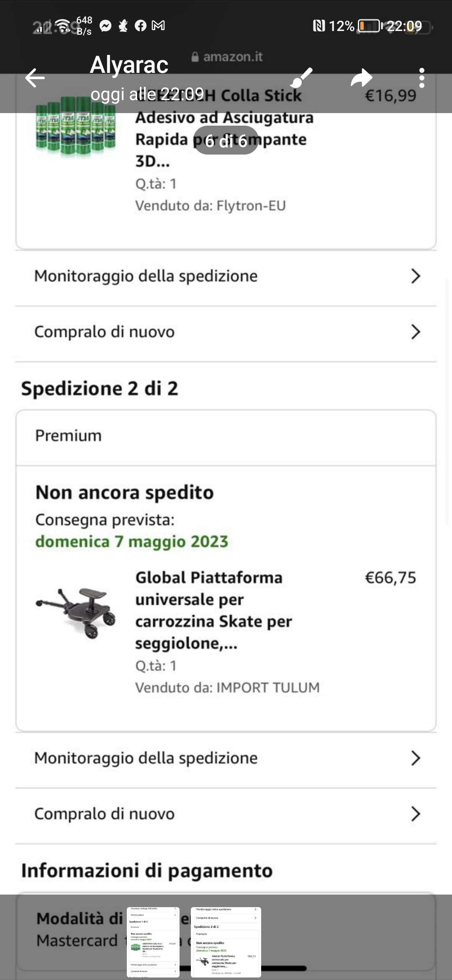Viewport: 452px width, 980px height.
Task: Tap the Messenger notification icon
Action: pyautogui.click(x=106, y=26)
